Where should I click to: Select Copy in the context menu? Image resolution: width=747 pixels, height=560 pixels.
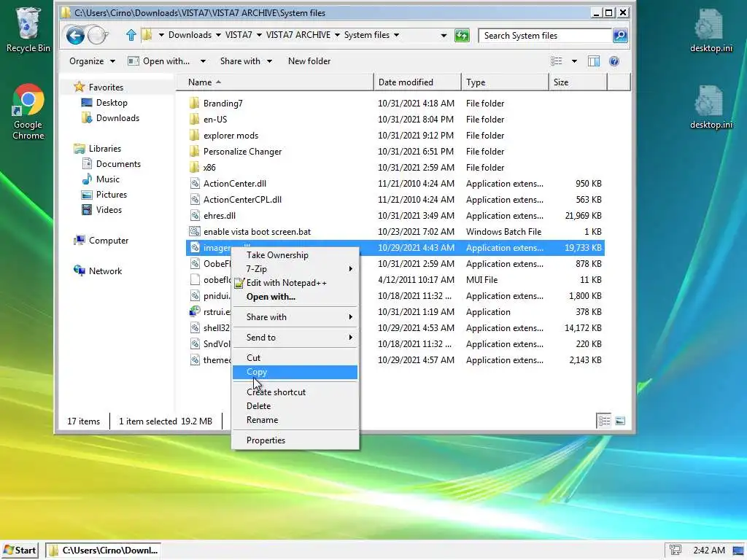coord(295,372)
